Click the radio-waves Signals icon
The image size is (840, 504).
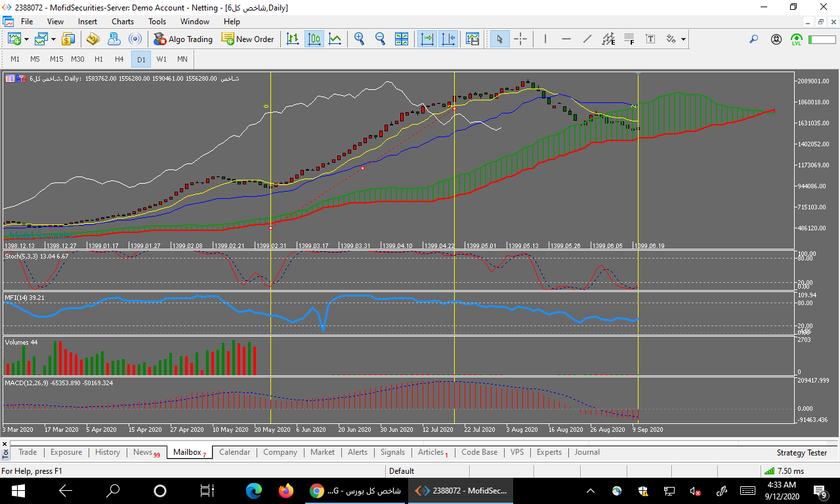coord(135,39)
